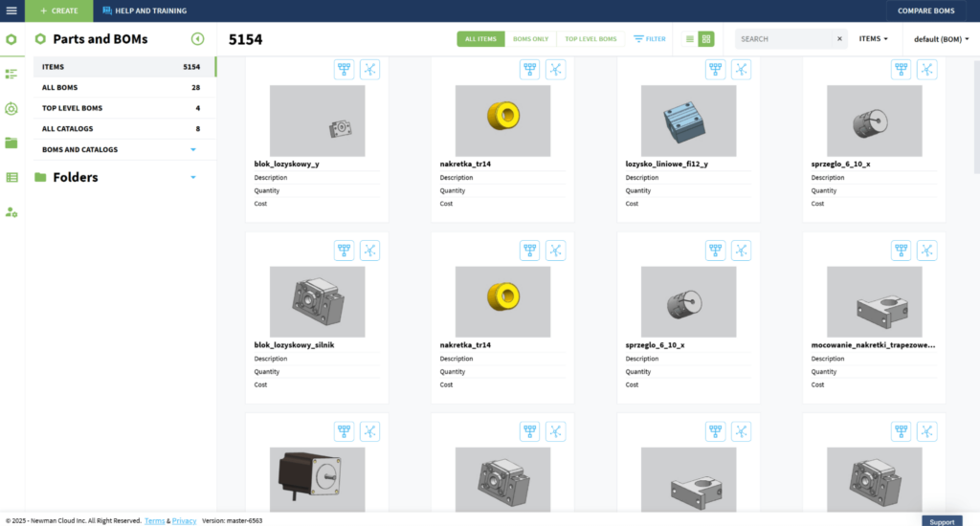Image resolution: width=980 pixels, height=526 pixels.
Task: Expand the BOMS AND CATALOGS section
Action: [x=193, y=150]
